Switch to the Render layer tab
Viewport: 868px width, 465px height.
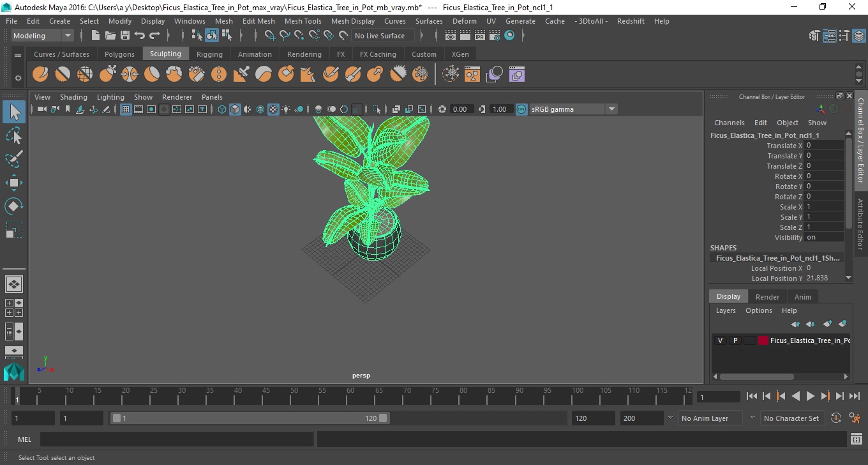pyautogui.click(x=767, y=297)
